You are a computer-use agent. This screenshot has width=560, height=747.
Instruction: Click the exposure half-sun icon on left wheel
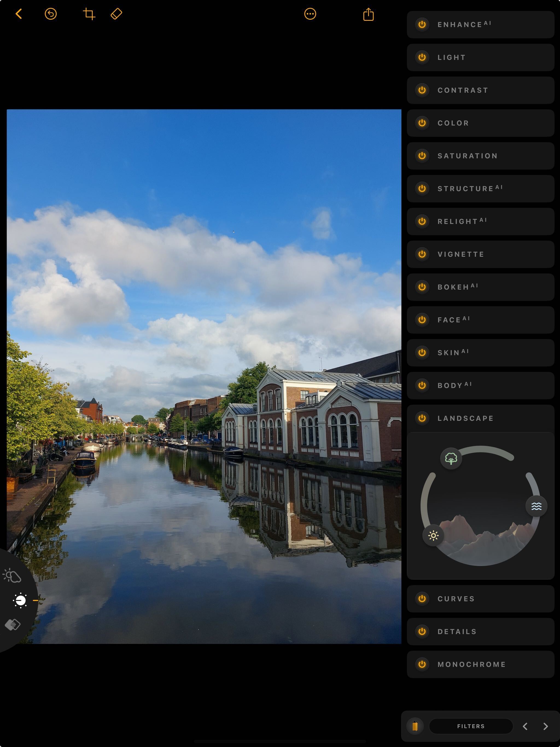click(20, 600)
